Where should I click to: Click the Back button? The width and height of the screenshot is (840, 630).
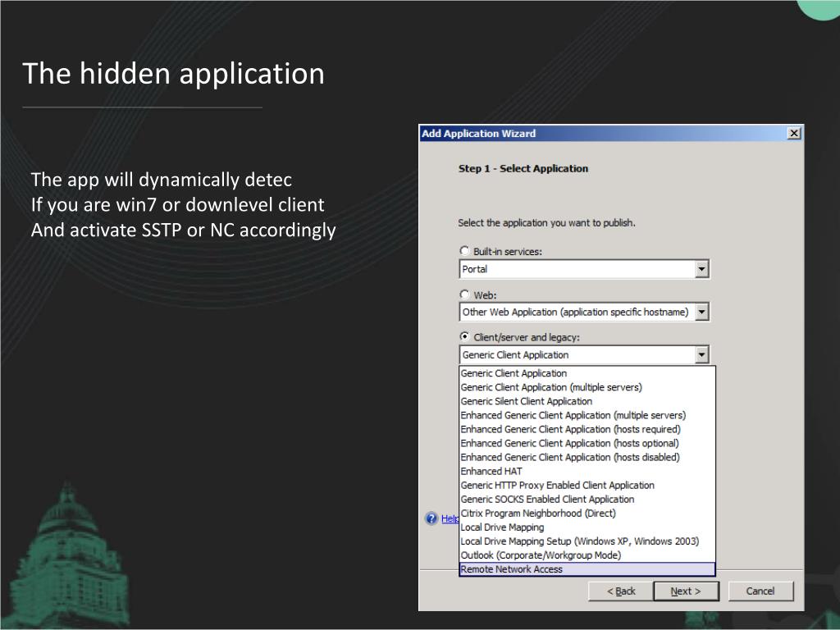tap(620, 591)
